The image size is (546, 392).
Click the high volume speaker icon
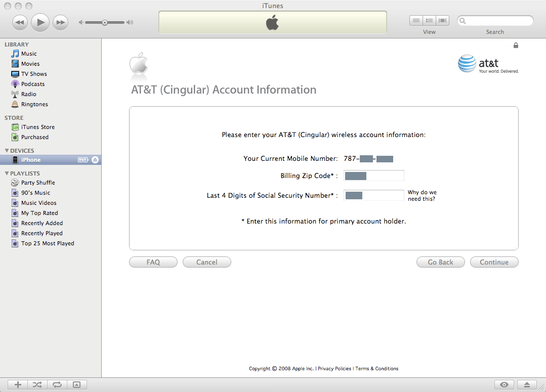[130, 23]
